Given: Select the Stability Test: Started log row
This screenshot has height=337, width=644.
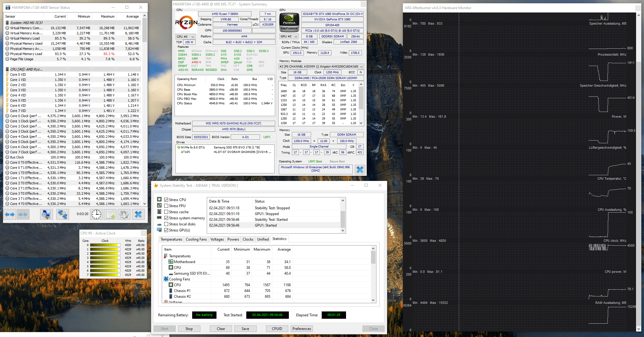Looking at the screenshot, I should (274, 219).
